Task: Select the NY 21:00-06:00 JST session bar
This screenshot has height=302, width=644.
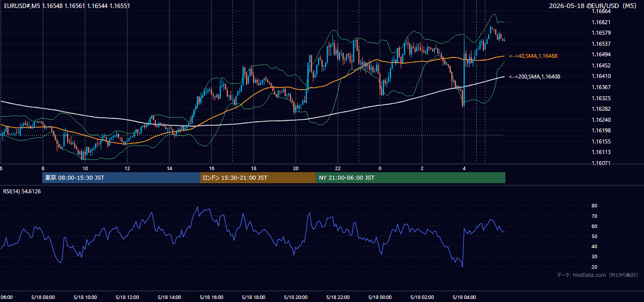Action: coord(411,178)
